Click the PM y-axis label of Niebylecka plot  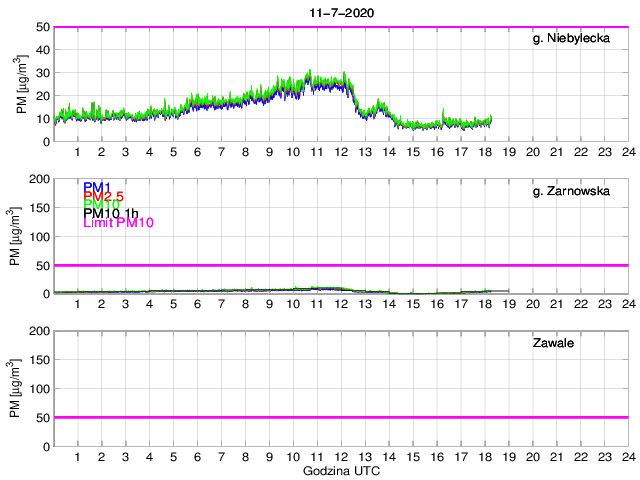[22, 84]
